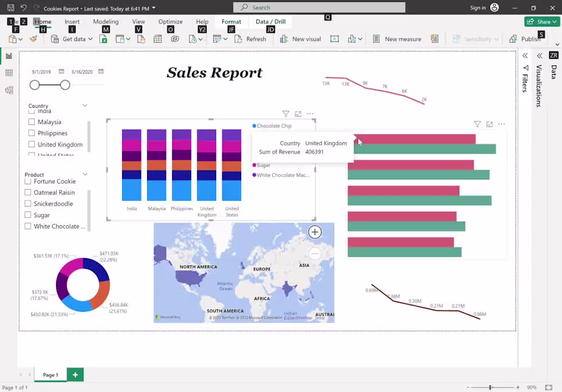Click the green Share button
Image resolution: width=562 pixels, height=392 pixels.
(x=542, y=21)
